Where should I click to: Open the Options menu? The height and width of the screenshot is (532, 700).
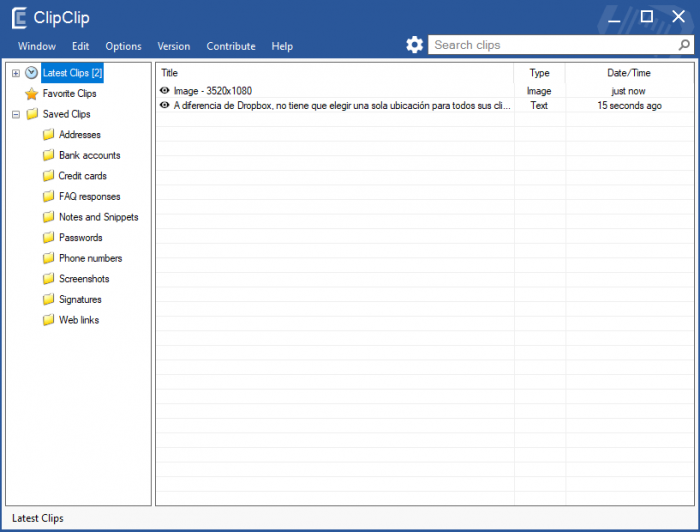(x=123, y=46)
